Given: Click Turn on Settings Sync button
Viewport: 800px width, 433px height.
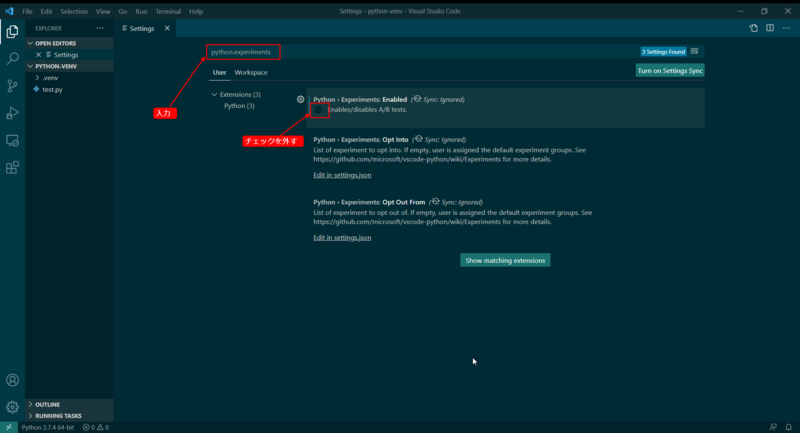Looking at the screenshot, I should (x=670, y=71).
